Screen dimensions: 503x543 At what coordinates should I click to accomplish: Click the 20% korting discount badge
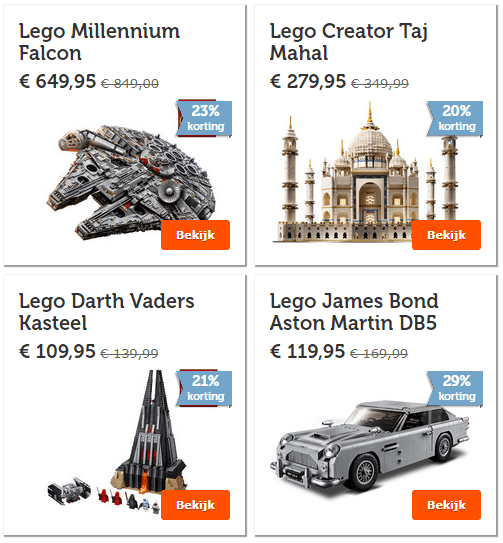tap(455, 118)
